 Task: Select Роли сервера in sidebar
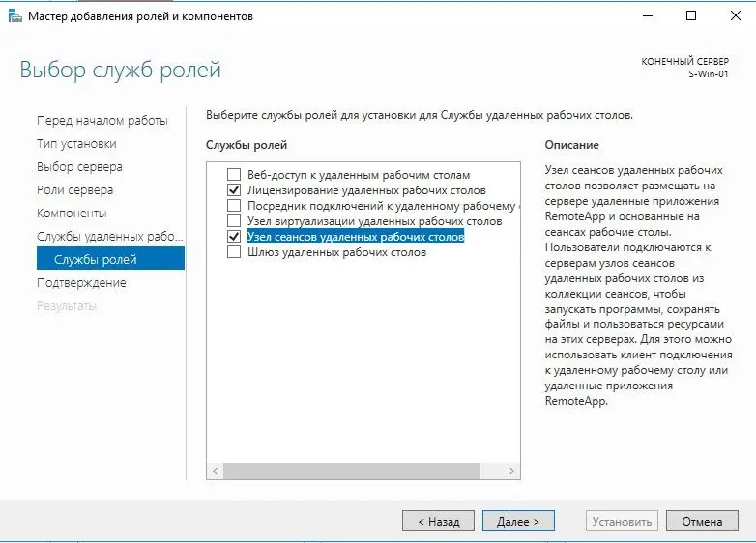click(x=74, y=190)
